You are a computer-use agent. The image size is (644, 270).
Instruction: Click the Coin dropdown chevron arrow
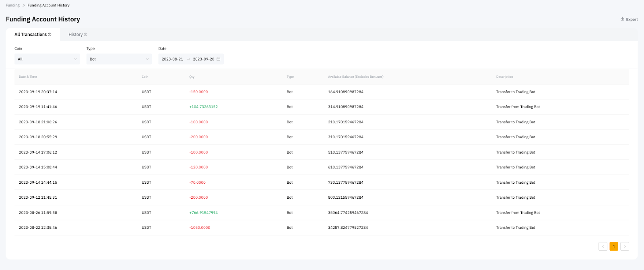coord(75,59)
